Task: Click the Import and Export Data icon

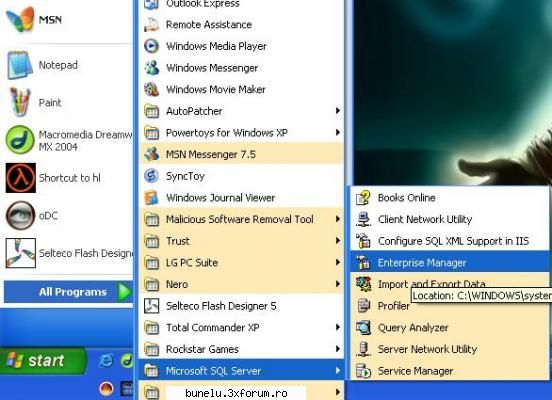Action: tap(363, 284)
